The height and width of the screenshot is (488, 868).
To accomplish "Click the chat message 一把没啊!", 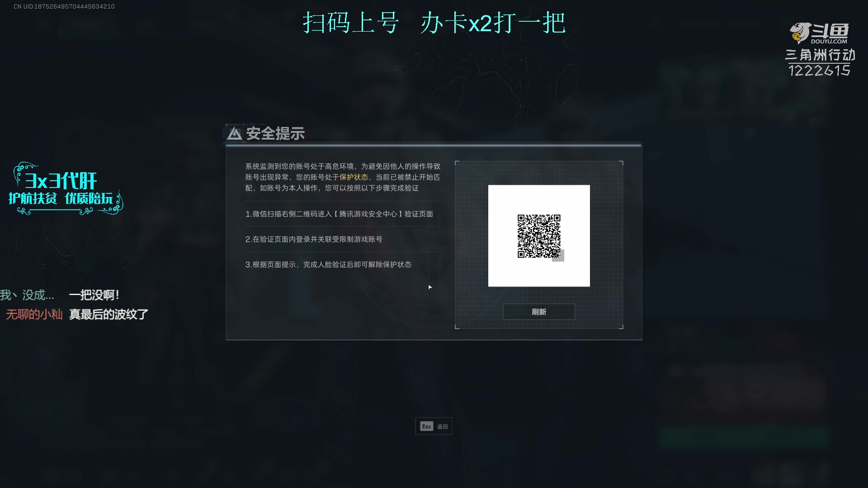I will click(x=94, y=295).
